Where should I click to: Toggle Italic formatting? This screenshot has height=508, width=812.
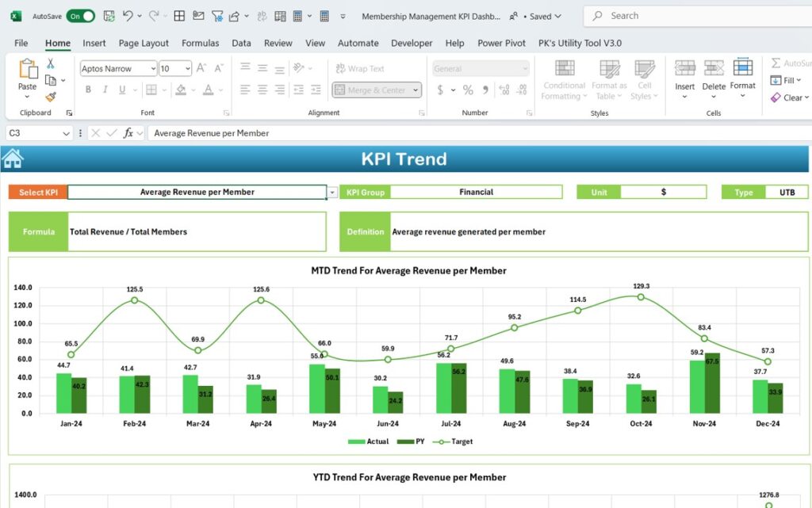tap(105, 90)
